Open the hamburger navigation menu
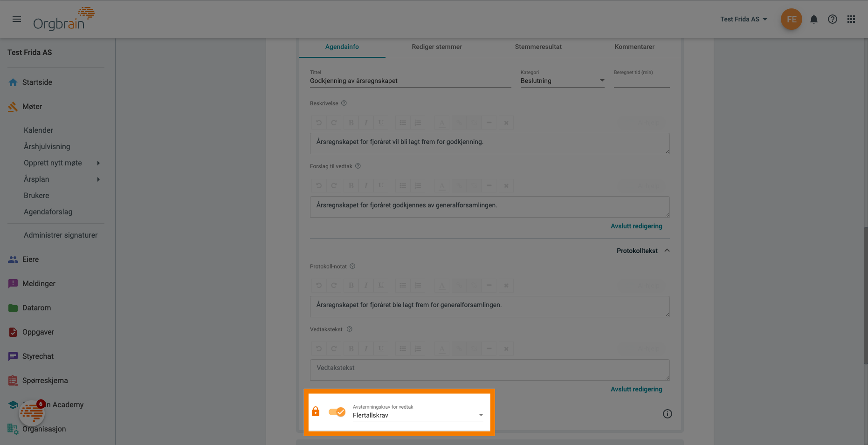Screen dimensions: 868x445 17,19
